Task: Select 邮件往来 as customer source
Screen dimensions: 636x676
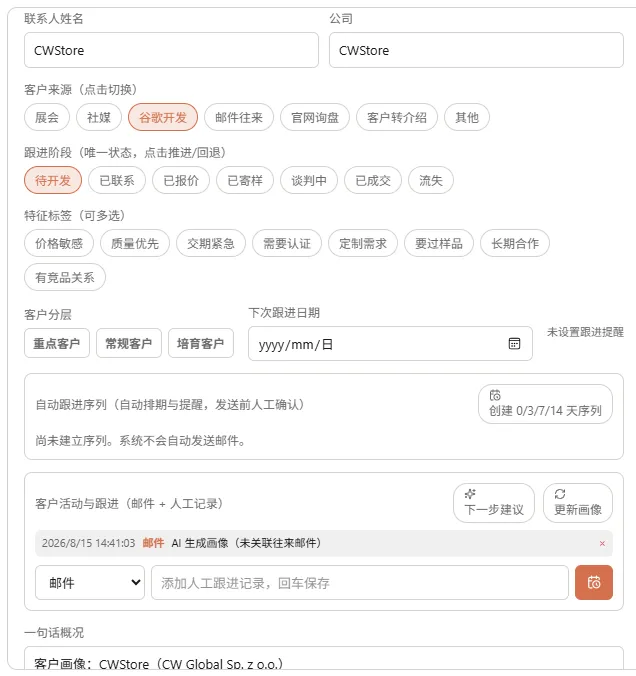Action: 238,117
